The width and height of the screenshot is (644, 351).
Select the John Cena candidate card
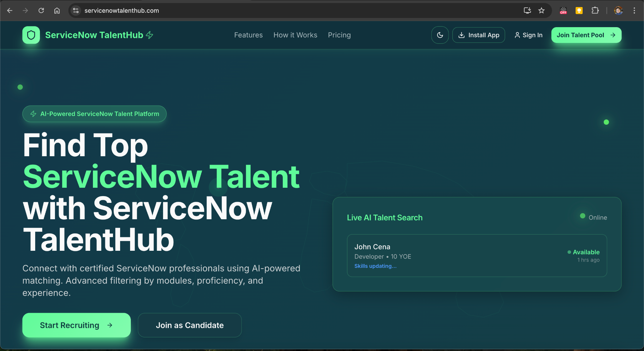(x=477, y=256)
